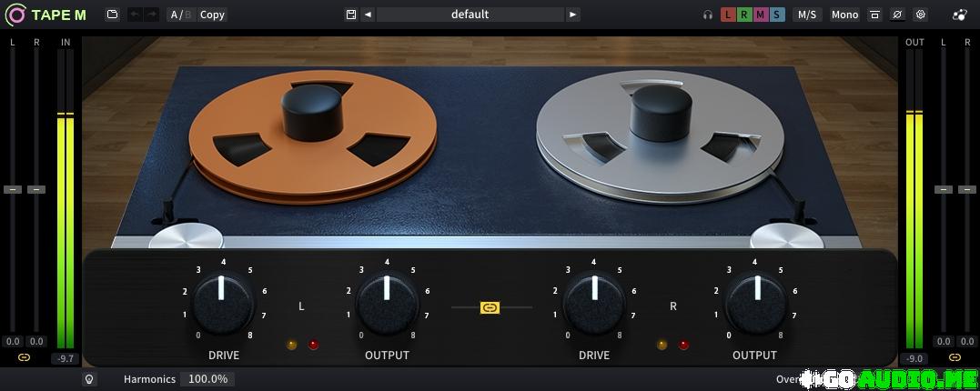Click the undo arrow icon
This screenshot has height=391, width=980.
coord(135,15)
